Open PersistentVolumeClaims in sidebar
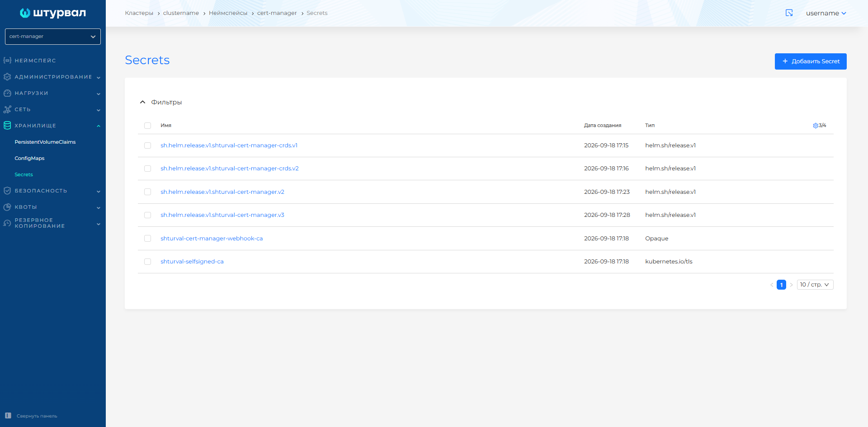The image size is (868, 427). (45, 142)
